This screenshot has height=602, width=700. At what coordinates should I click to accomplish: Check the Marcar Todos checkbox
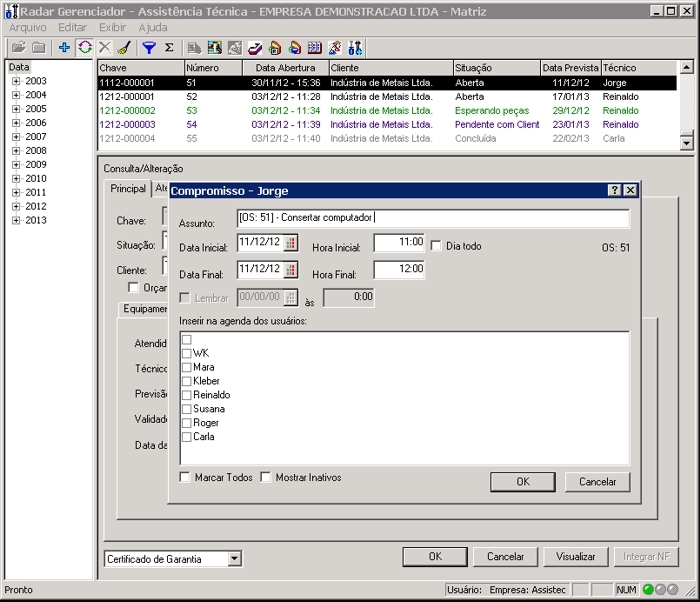(186, 478)
